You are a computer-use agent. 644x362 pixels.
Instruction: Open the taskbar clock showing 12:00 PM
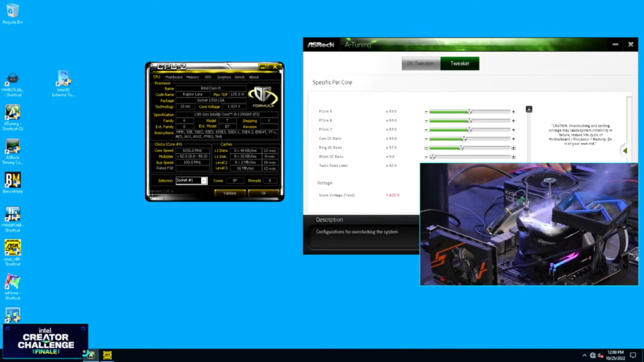(615, 355)
